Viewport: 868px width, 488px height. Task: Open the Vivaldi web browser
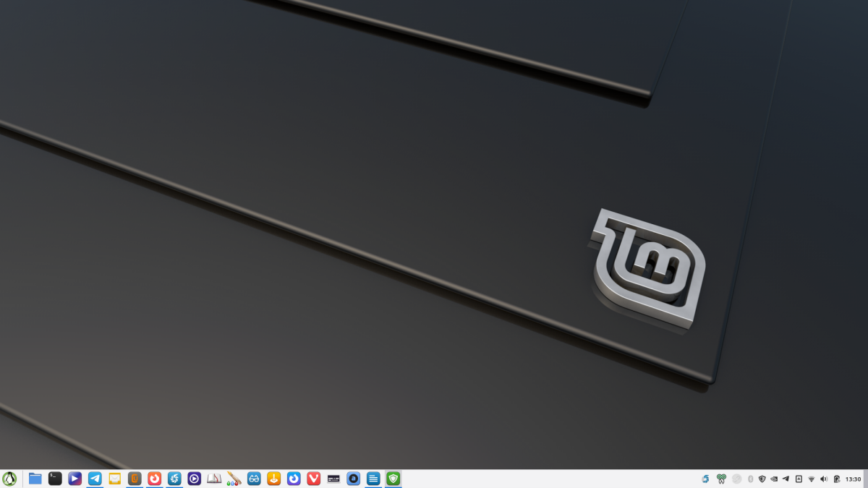click(x=313, y=478)
